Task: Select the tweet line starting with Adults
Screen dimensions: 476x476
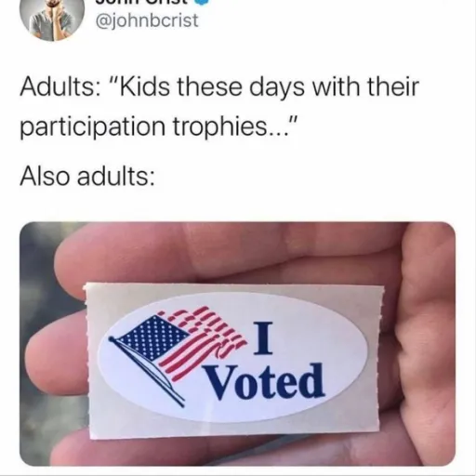Action: tap(219, 86)
